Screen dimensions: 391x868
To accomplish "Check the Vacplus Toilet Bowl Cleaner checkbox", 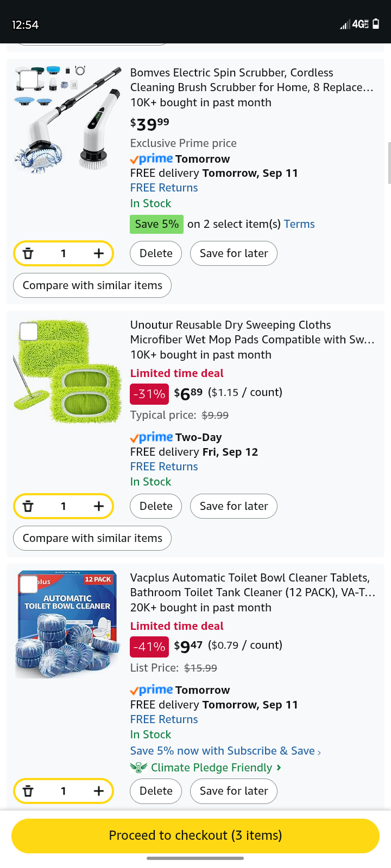I will tap(29, 584).
